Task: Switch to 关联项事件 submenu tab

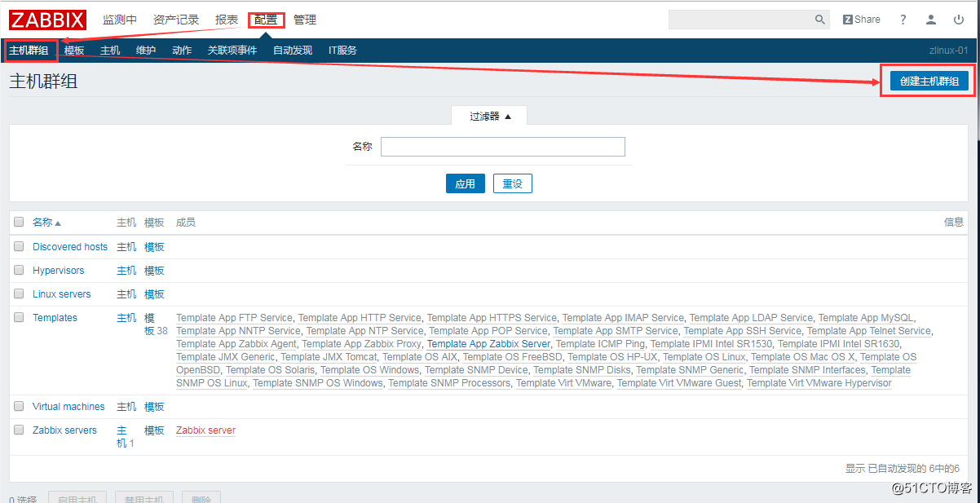Action: pos(232,51)
